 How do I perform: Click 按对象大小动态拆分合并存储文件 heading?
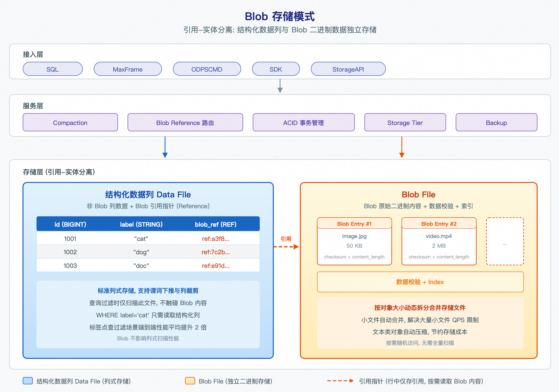tap(420, 307)
